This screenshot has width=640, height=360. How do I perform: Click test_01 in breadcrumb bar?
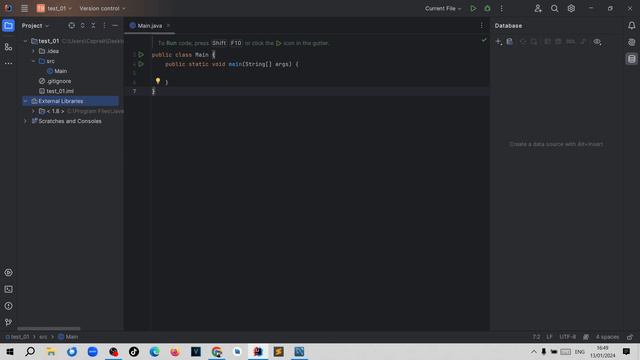pyautogui.click(x=17, y=337)
